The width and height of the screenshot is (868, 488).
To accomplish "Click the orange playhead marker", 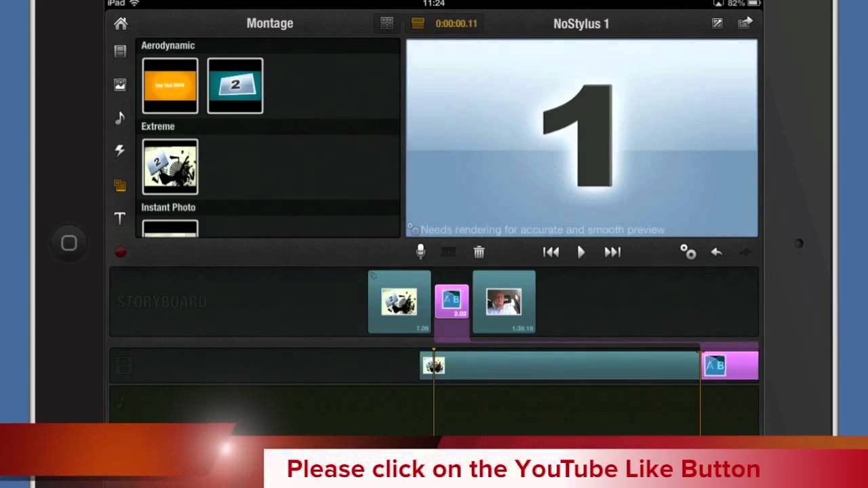I will point(434,350).
